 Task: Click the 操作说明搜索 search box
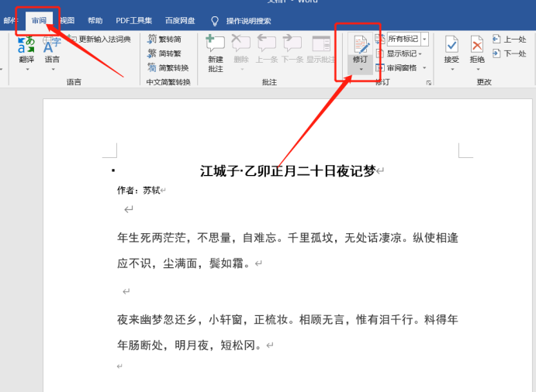click(x=248, y=21)
